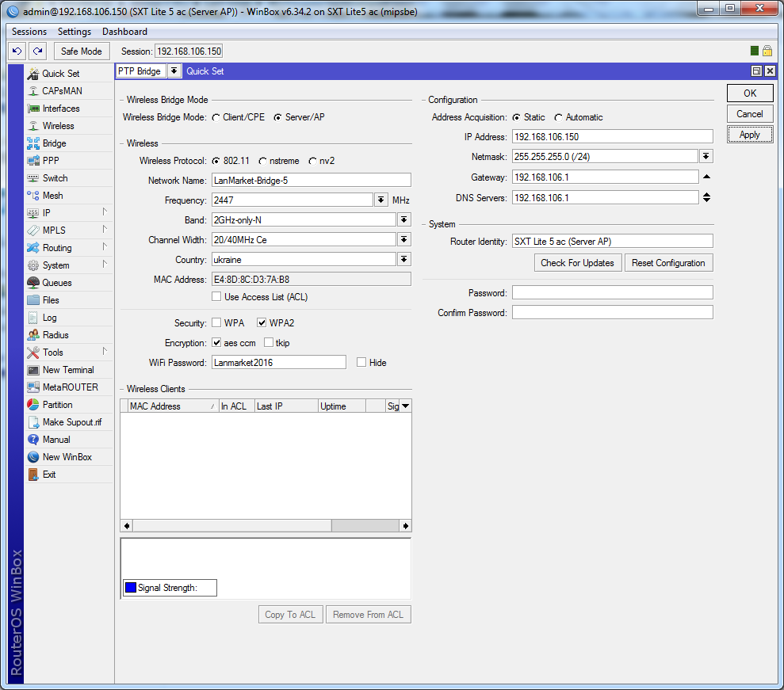The height and width of the screenshot is (690, 784).
Task: Open the Dashboard menu
Action: pyautogui.click(x=124, y=32)
